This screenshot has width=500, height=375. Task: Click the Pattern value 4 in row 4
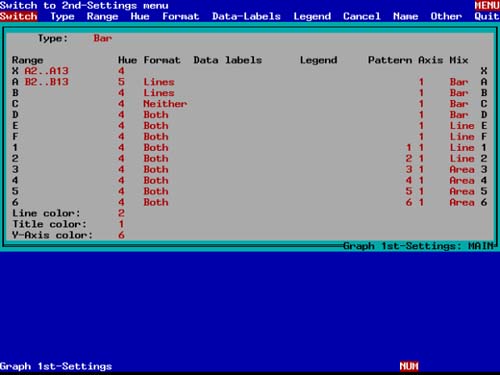point(409,180)
